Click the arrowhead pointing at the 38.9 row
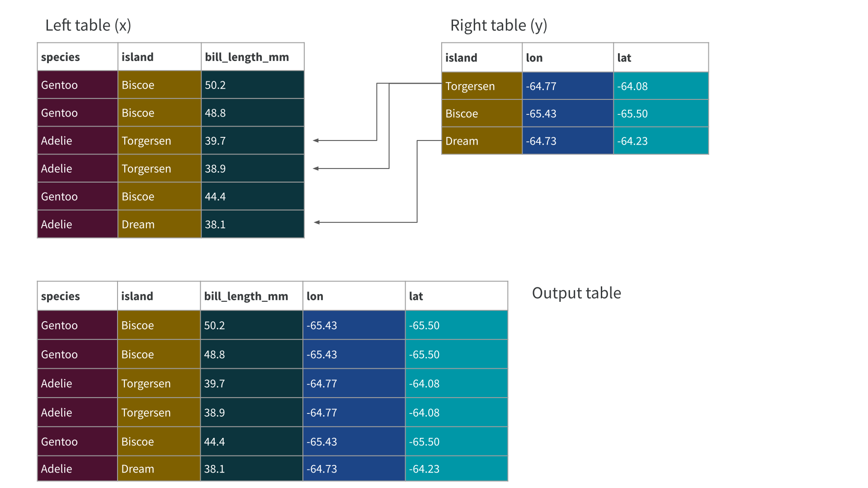 pyautogui.click(x=316, y=169)
